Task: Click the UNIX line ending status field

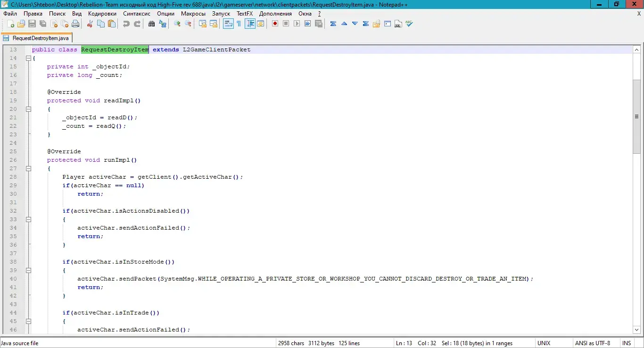Action: tap(544, 343)
